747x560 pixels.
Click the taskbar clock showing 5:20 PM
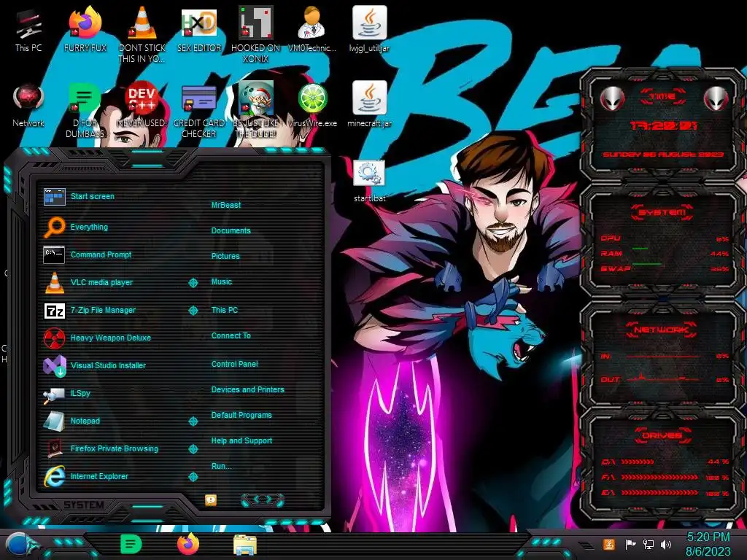708,544
